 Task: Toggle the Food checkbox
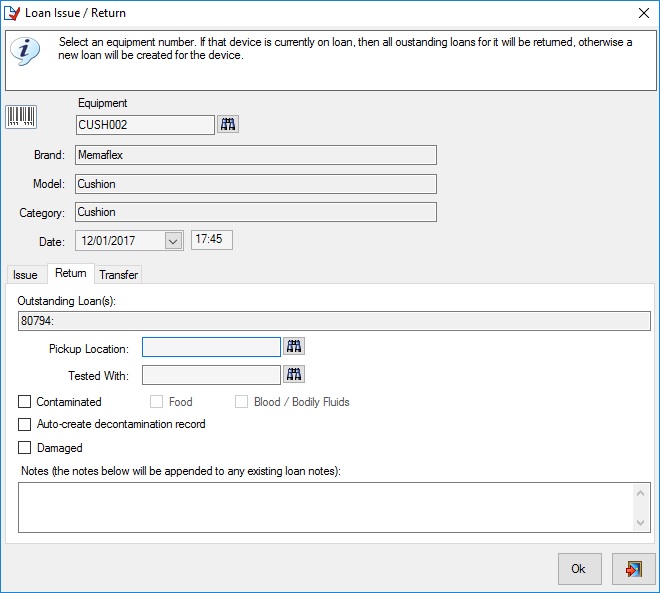156,402
